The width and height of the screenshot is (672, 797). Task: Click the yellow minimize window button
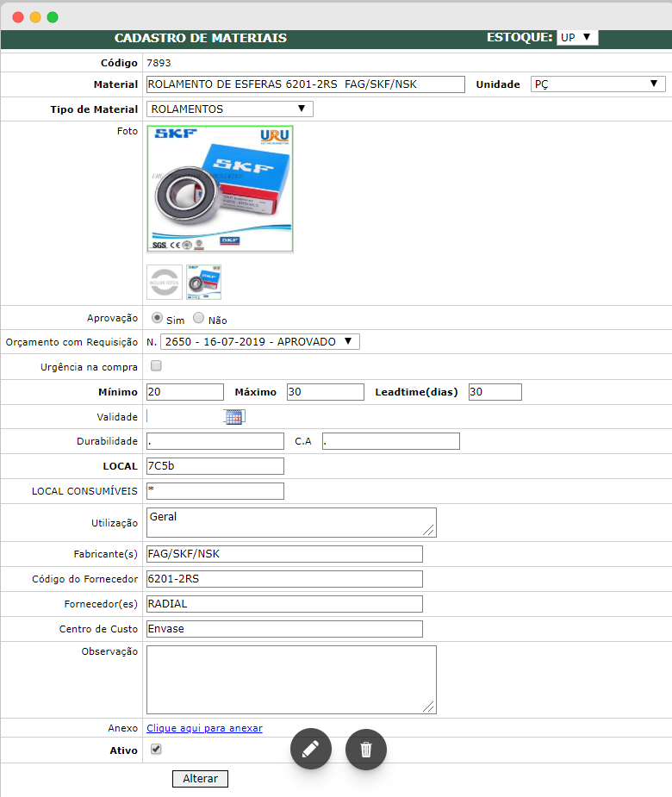35,17
